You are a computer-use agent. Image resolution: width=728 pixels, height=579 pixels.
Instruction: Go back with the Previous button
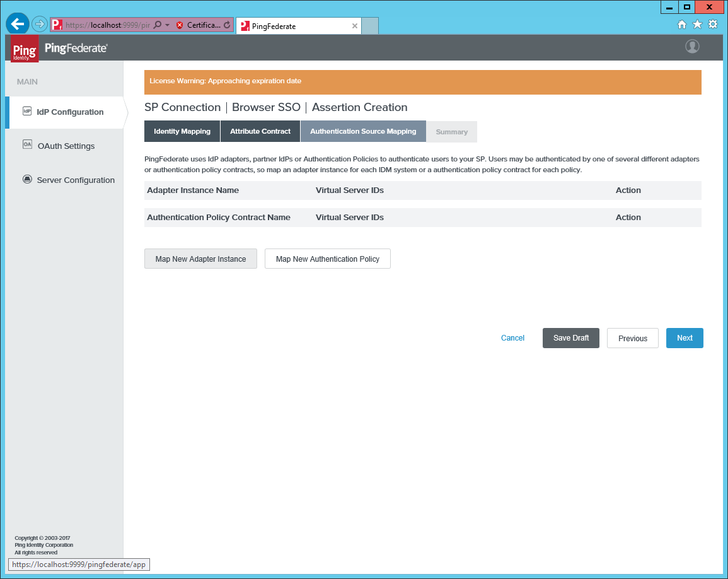click(x=633, y=338)
